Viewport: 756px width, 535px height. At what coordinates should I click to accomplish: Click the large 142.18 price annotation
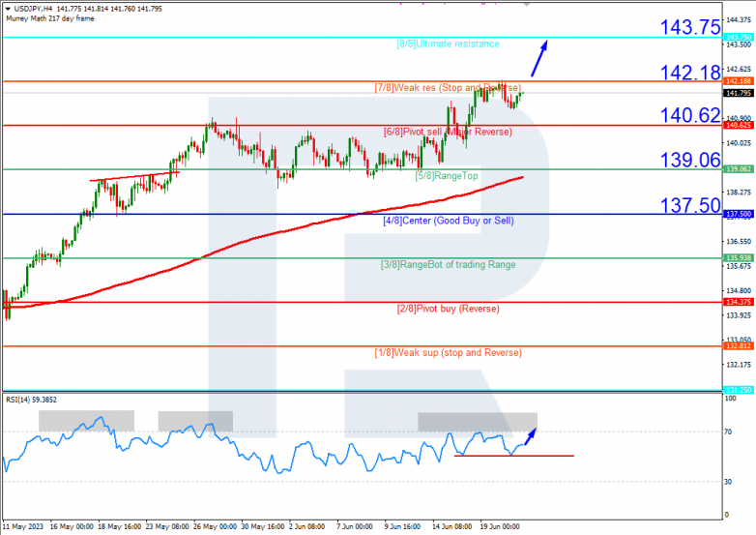tap(690, 73)
